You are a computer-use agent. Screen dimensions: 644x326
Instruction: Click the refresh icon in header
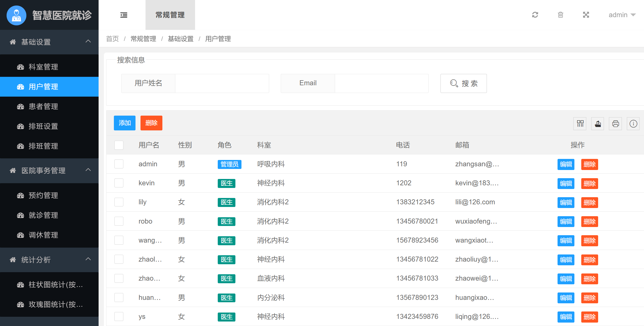click(x=535, y=15)
